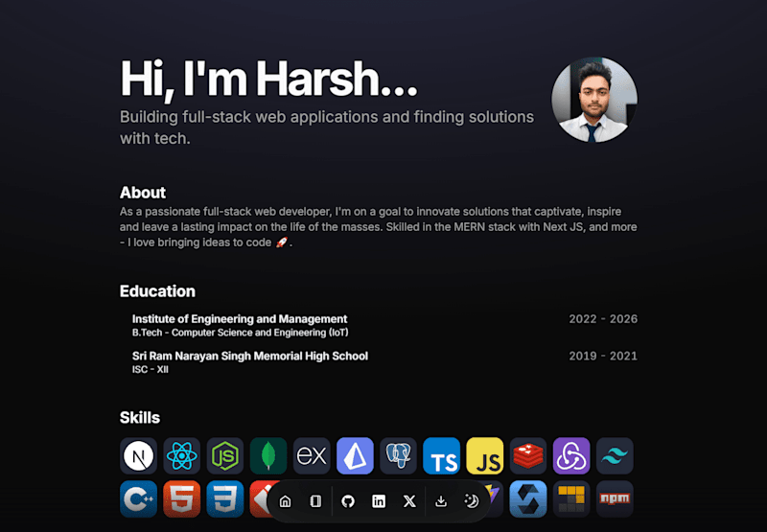Click the C++ skill icon
This screenshot has width=767, height=532.
coord(138,498)
